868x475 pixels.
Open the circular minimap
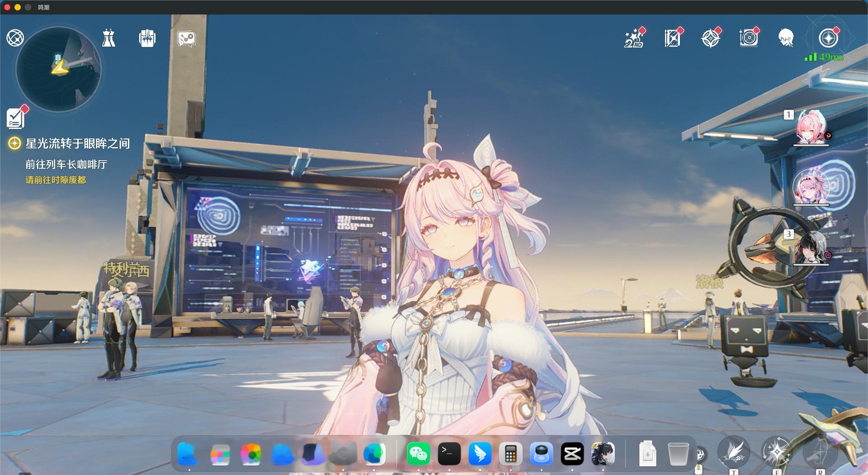tap(59, 69)
